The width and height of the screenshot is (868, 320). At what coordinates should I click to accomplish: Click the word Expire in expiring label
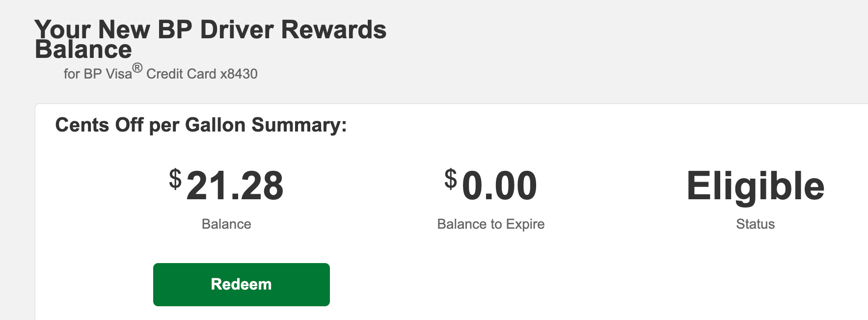tap(525, 224)
